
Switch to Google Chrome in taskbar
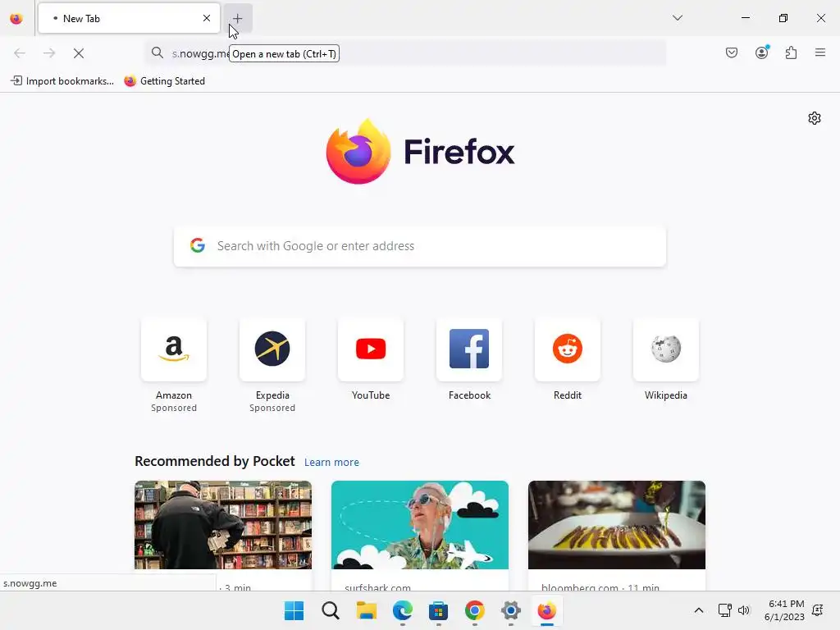(475, 610)
